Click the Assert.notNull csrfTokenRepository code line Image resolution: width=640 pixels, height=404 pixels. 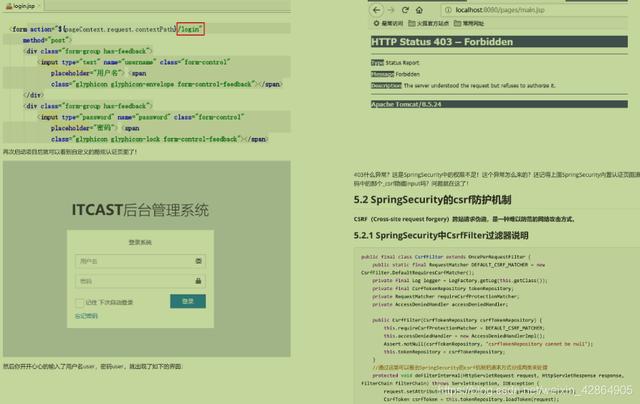tap(488, 344)
